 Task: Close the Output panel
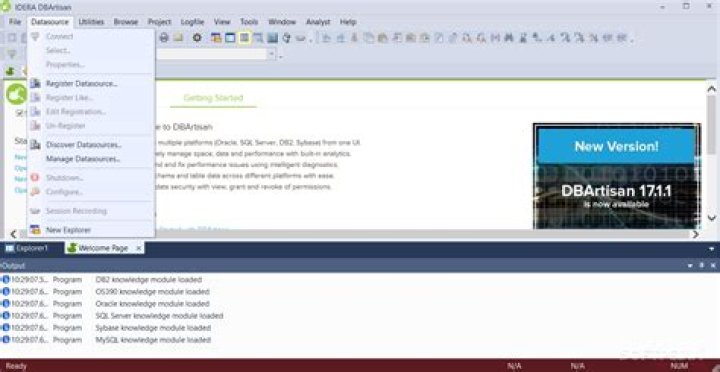[713, 265]
